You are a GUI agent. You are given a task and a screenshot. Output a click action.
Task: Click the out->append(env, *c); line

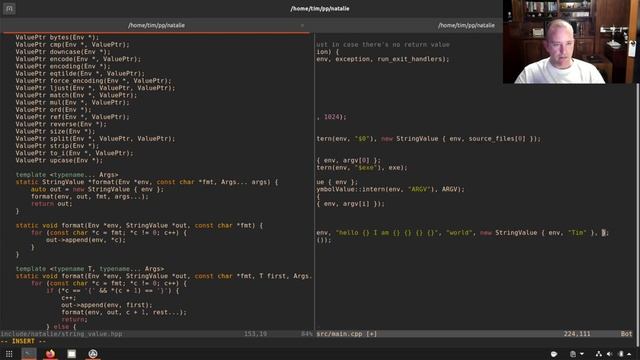tap(86, 240)
